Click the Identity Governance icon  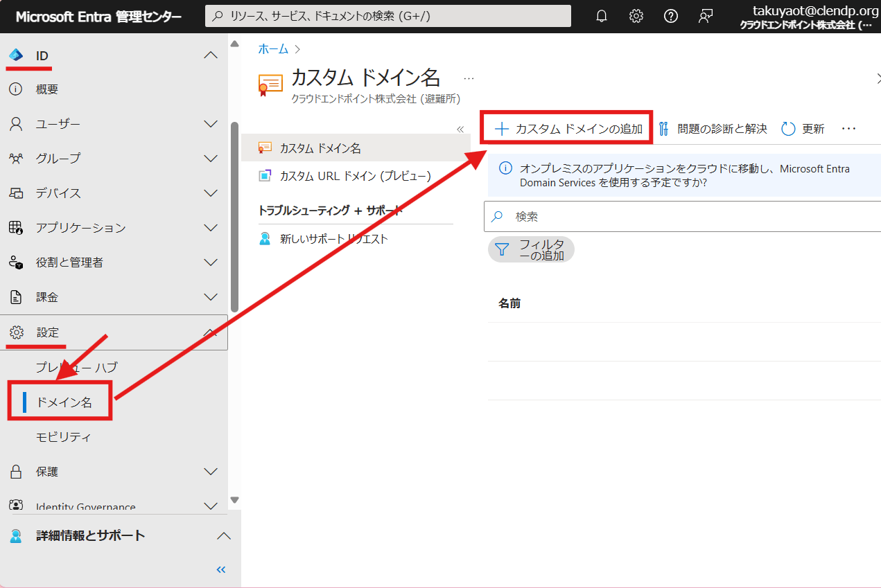[x=16, y=506]
